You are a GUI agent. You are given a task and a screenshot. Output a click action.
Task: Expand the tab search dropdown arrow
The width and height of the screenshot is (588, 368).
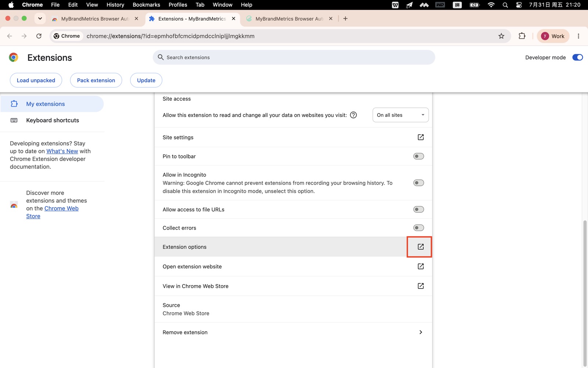(x=40, y=19)
